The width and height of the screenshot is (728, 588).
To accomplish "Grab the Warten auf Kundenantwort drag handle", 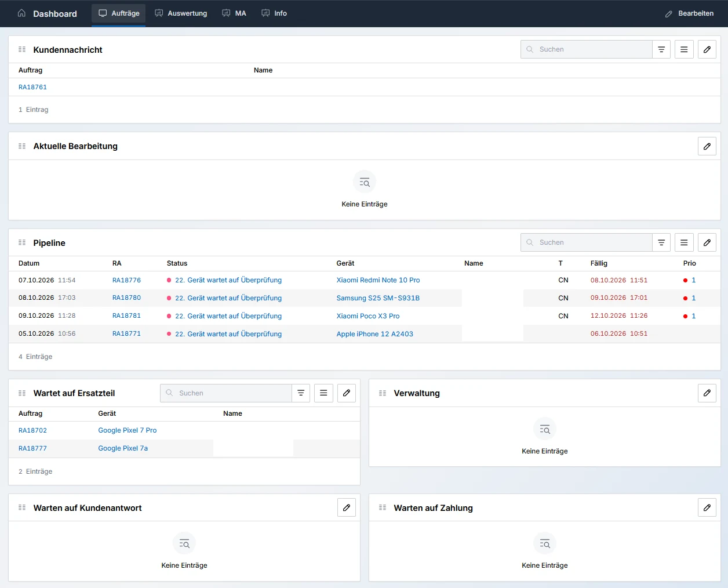I will [x=22, y=507].
